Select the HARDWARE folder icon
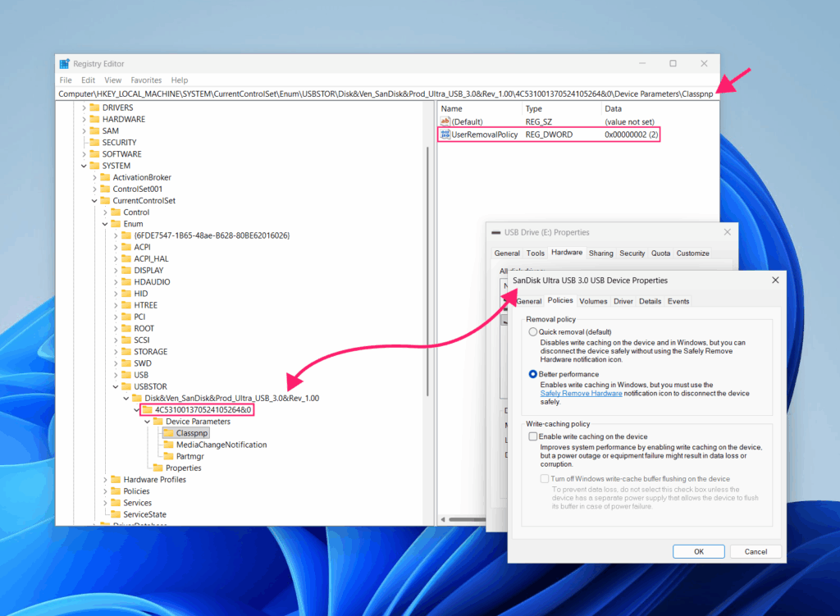 [95, 119]
